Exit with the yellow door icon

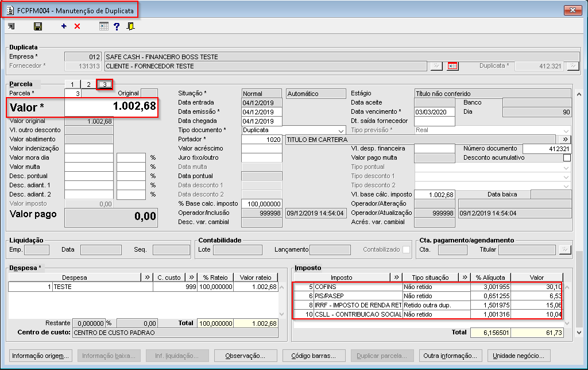click(130, 26)
